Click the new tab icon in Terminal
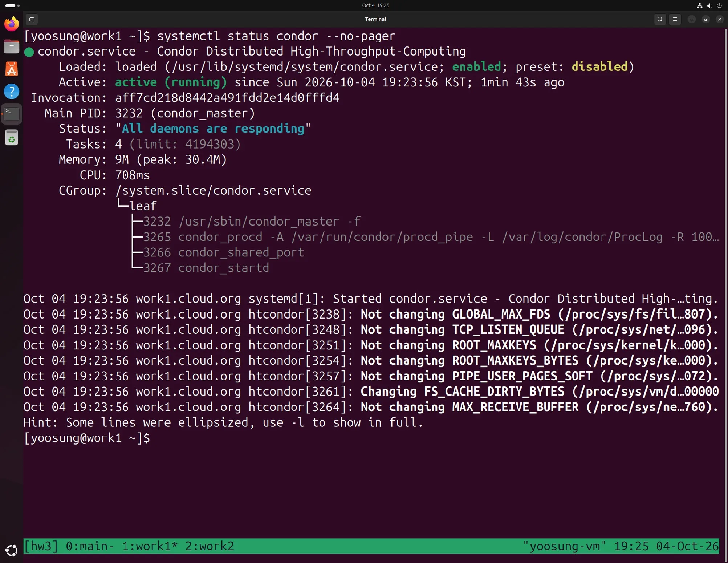The height and width of the screenshot is (563, 728). 32,19
